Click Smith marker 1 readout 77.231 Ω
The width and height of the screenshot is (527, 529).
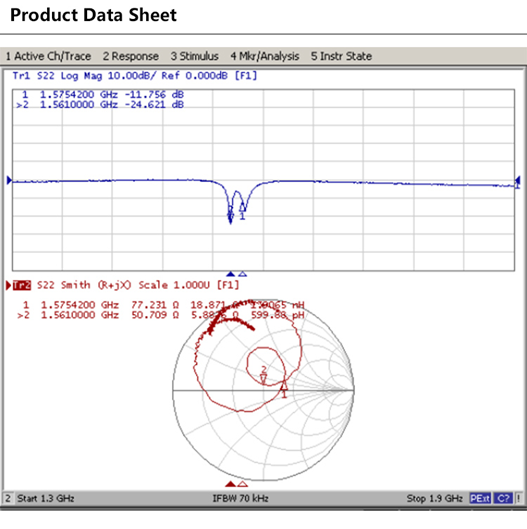coord(155,305)
